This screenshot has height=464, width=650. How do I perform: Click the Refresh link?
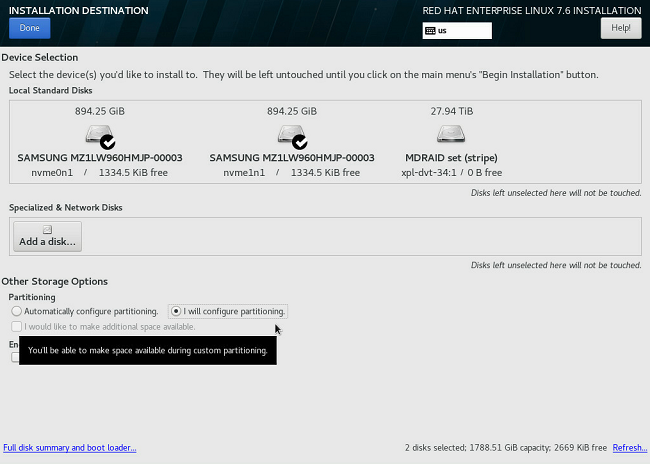[x=629, y=448]
